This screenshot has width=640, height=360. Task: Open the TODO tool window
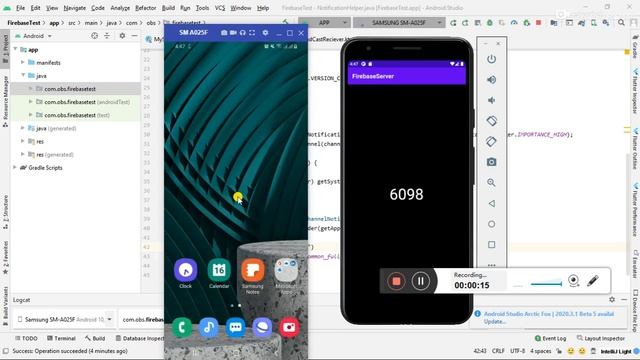[x=26, y=338]
